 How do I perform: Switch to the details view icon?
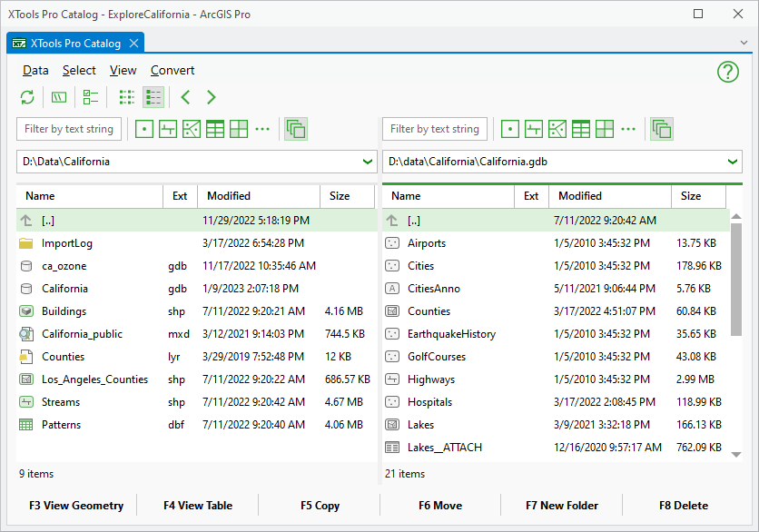coord(153,97)
